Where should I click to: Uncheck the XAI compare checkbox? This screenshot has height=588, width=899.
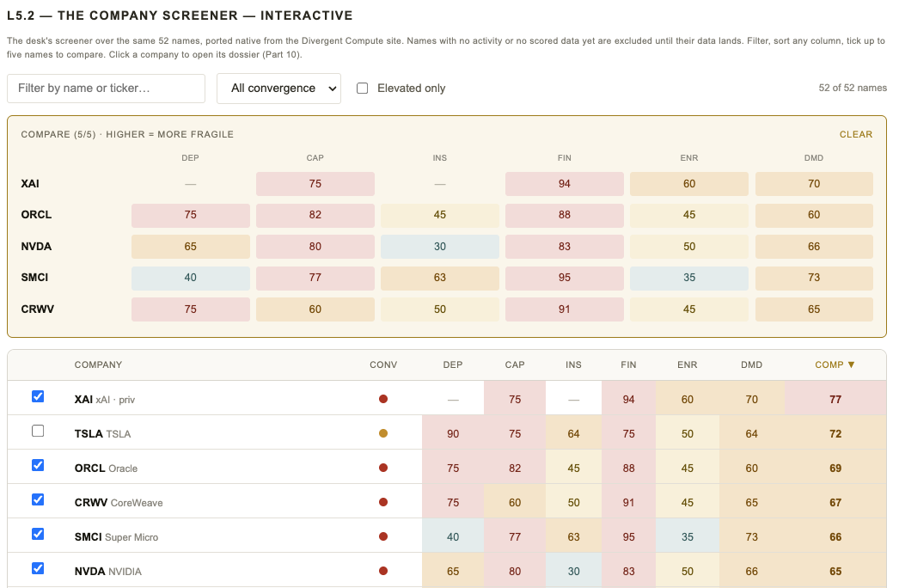[x=38, y=396]
